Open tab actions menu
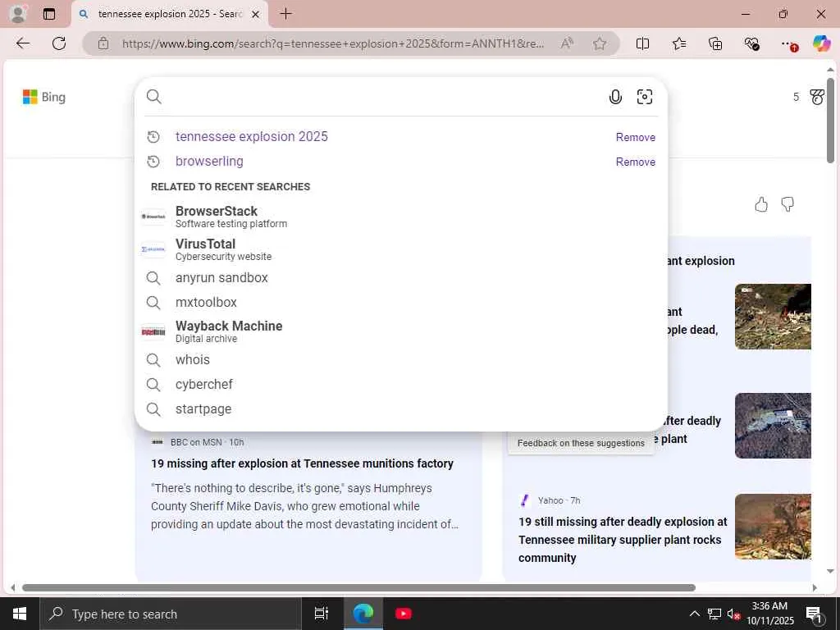Viewport: 840px width, 630px height. point(49,14)
